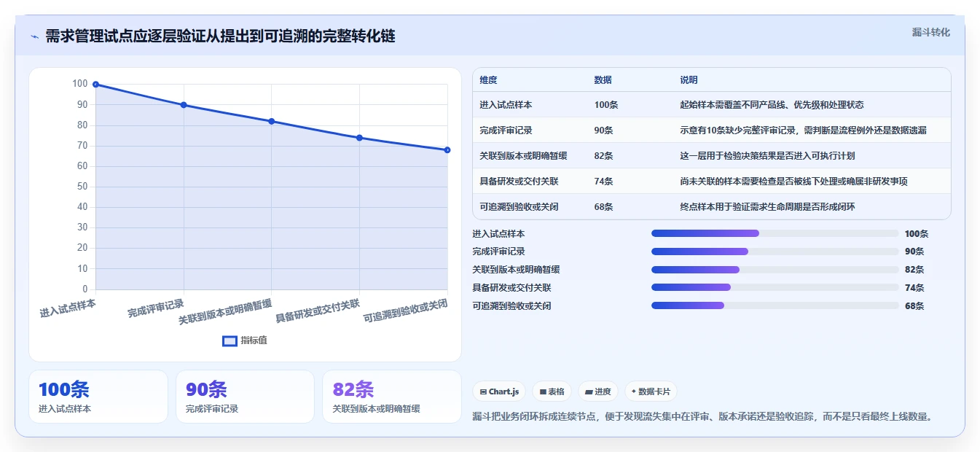Click the 100条 value beside the first progress bar
The image size is (980, 452).
pyautogui.click(x=917, y=234)
